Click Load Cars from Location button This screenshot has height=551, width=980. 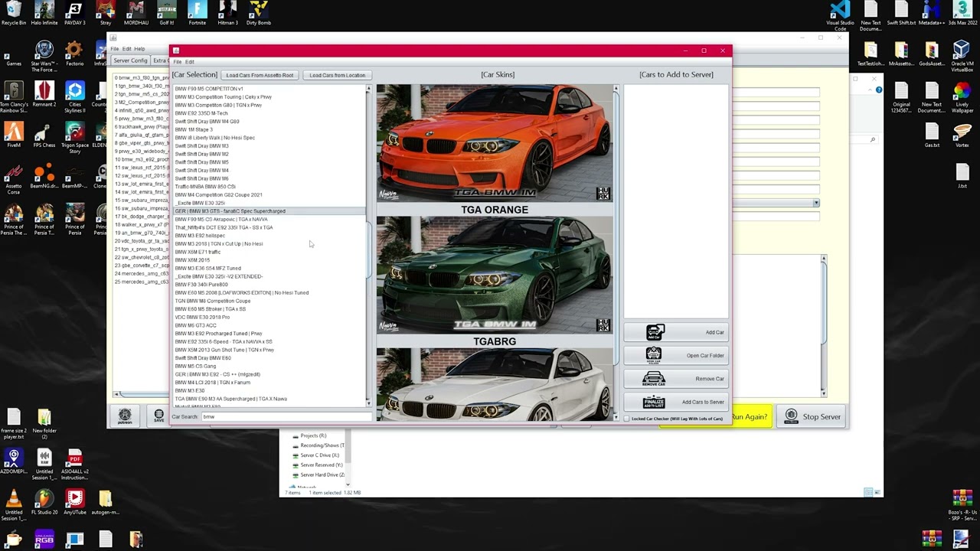337,75
